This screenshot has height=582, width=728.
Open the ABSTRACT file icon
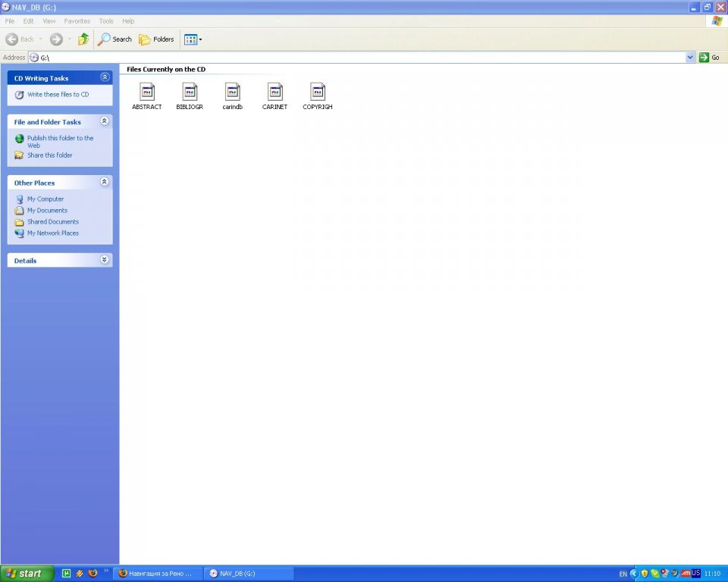(147, 92)
